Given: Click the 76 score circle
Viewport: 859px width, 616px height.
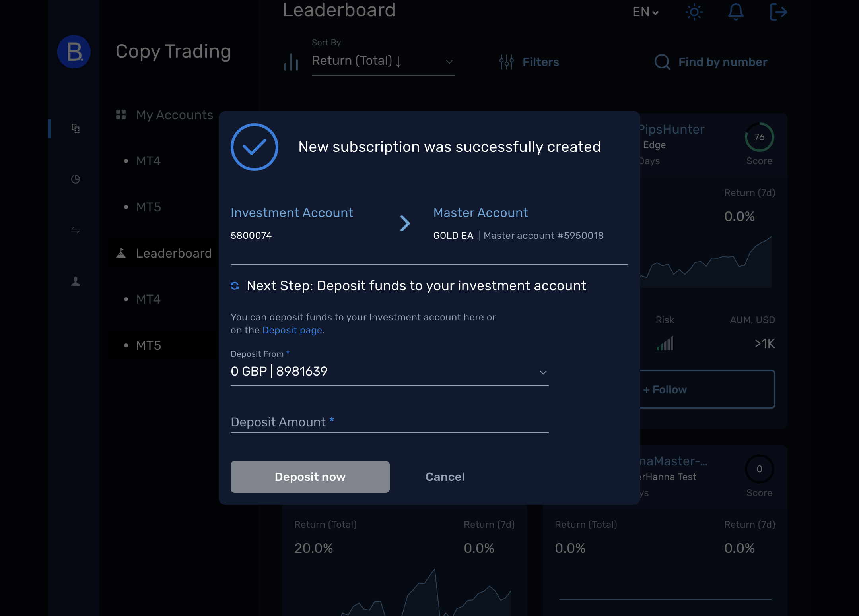Looking at the screenshot, I should click(759, 137).
